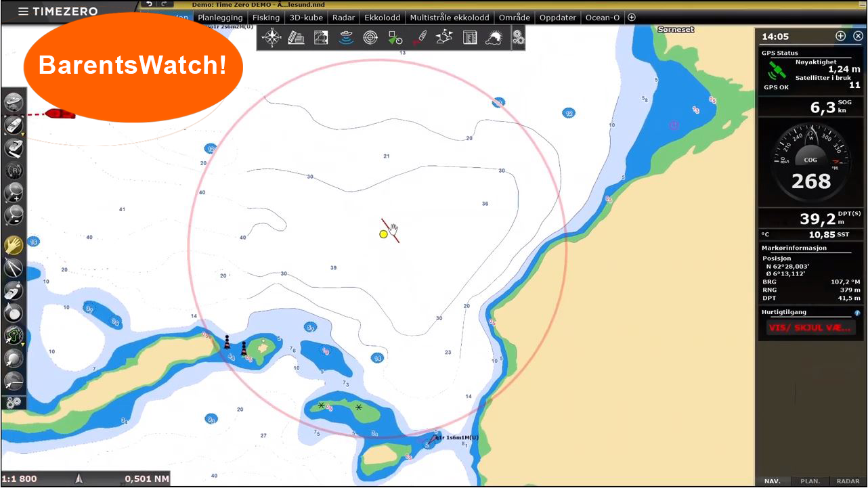Image resolution: width=868 pixels, height=488 pixels.
Task: Expand the heading mode tool yellow arrow
Action: [x=23, y=134]
